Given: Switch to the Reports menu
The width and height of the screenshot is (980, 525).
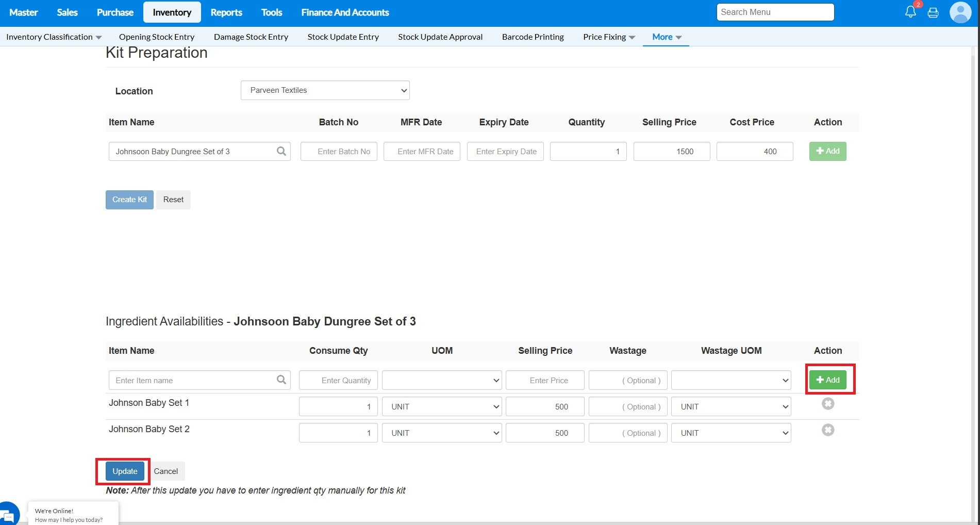Looking at the screenshot, I should pyautogui.click(x=226, y=12).
